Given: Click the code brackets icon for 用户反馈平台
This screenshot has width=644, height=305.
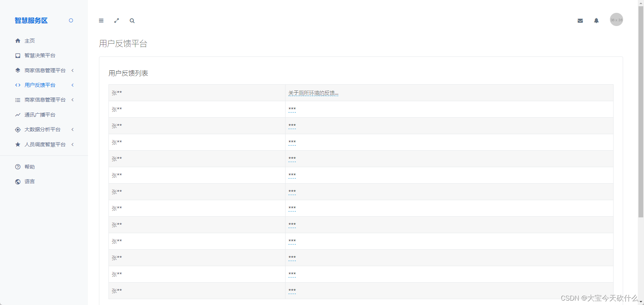Looking at the screenshot, I should 18,85.
